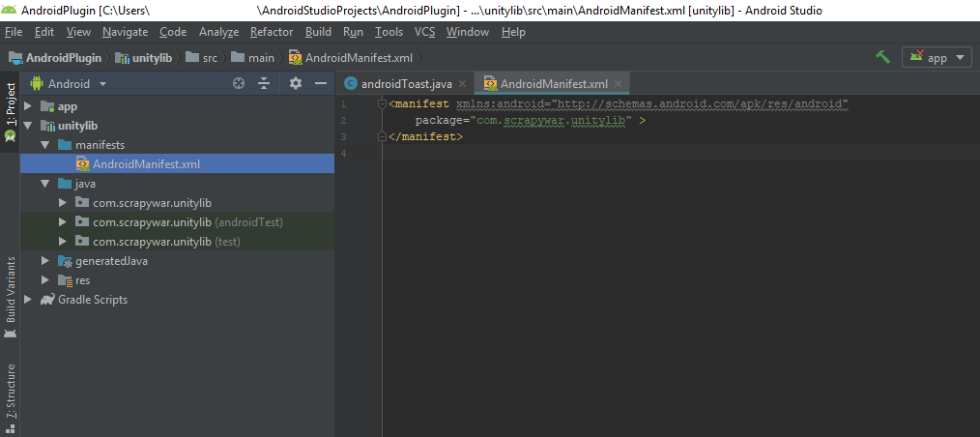The image size is (980, 437).
Task: Expand the Gradle Scripts arrow
Action: (27, 300)
